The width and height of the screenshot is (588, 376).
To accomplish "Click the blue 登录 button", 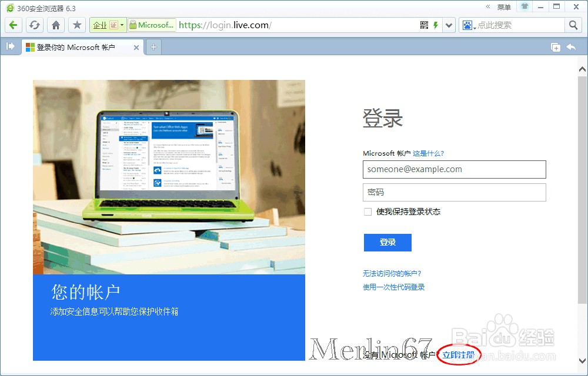I will (387, 242).
